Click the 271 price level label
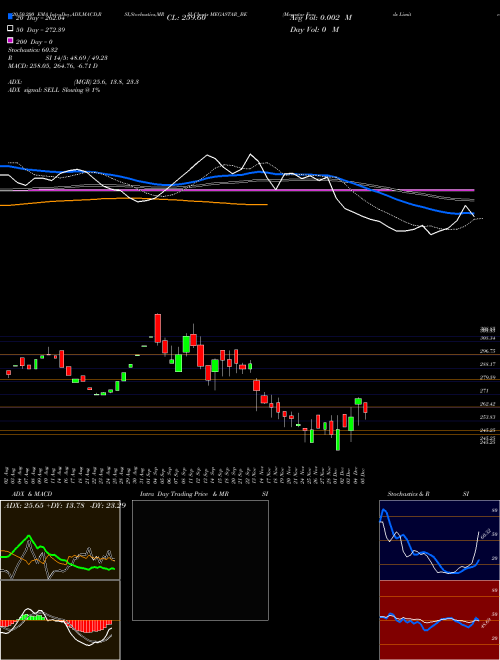 tap(484, 391)
